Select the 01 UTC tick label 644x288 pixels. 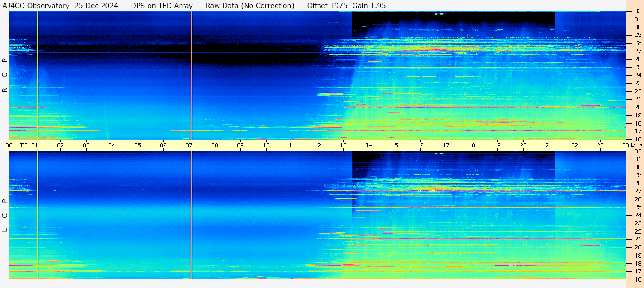tap(35, 145)
